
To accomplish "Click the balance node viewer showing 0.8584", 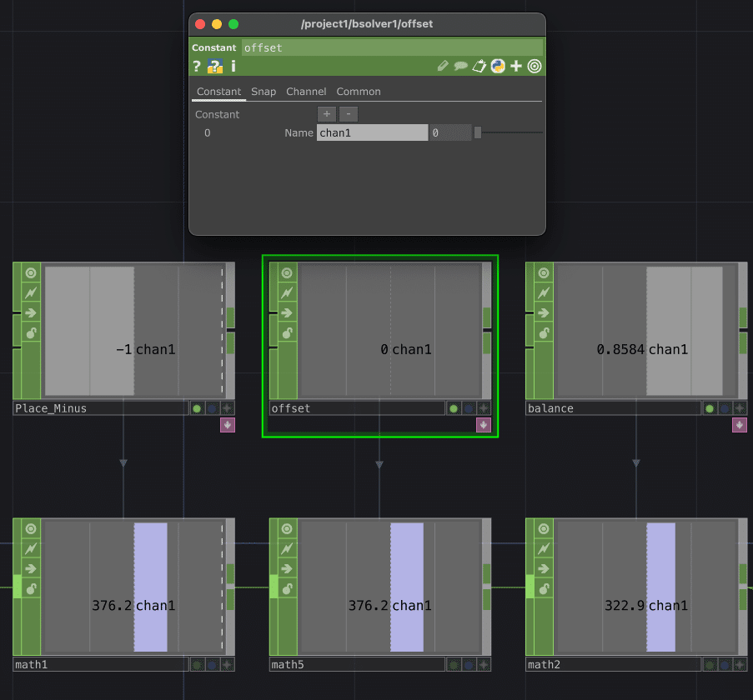I will point(646,331).
